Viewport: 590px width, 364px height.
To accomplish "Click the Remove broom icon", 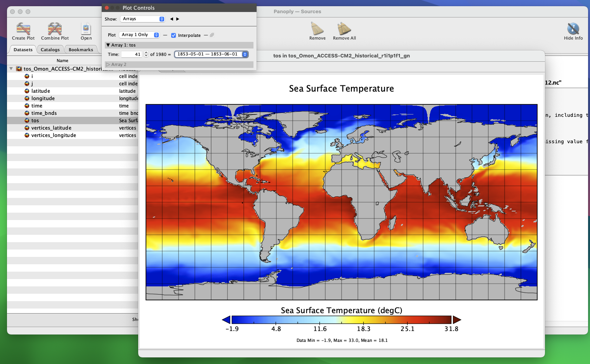I will 317,29.
